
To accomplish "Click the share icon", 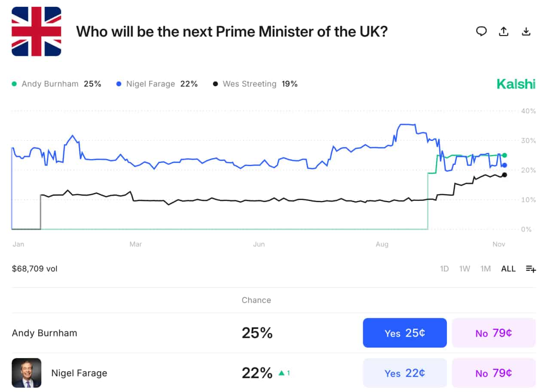I will pyautogui.click(x=504, y=31).
